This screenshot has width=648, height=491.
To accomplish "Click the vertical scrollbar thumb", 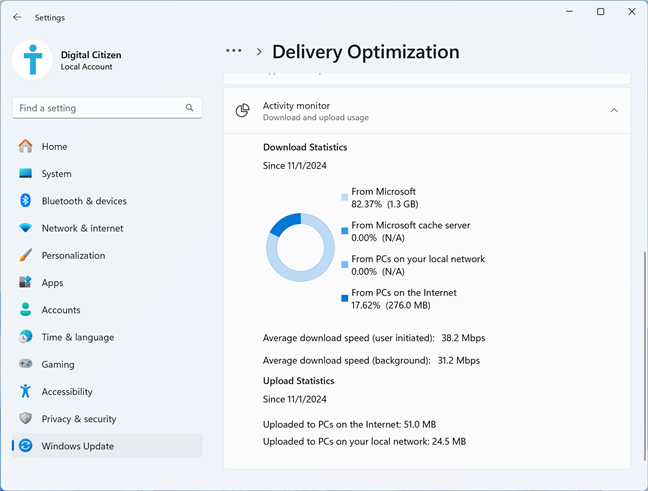I will pos(645,355).
